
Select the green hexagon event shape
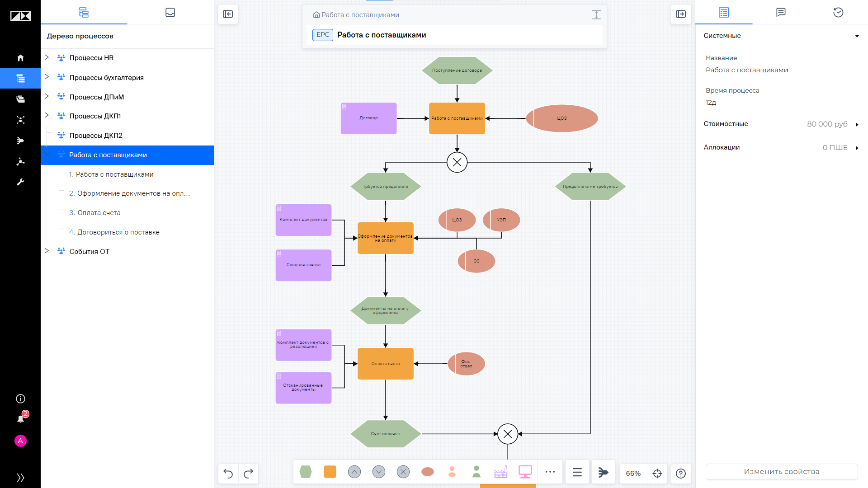tap(306, 472)
